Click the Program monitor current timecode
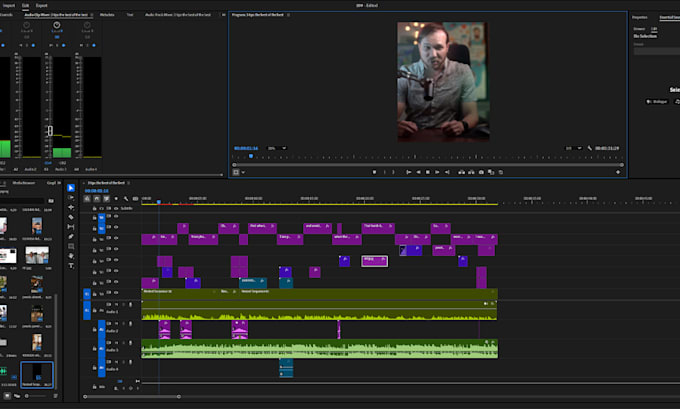The width and height of the screenshot is (680, 409). 246,148
